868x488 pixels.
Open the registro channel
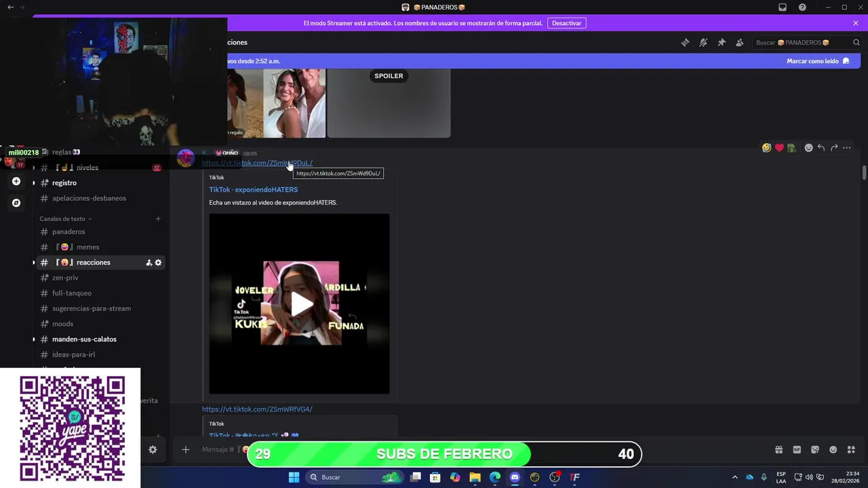click(x=64, y=183)
